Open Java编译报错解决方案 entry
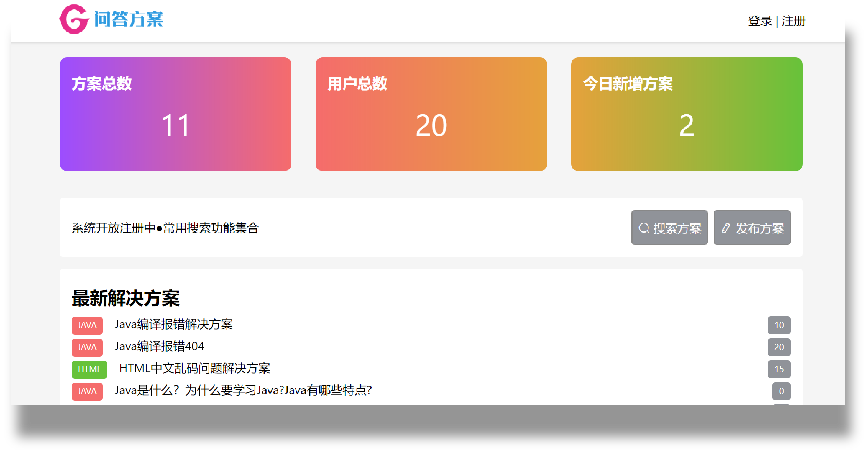The image size is (868, 454). [x=174, y=324]
